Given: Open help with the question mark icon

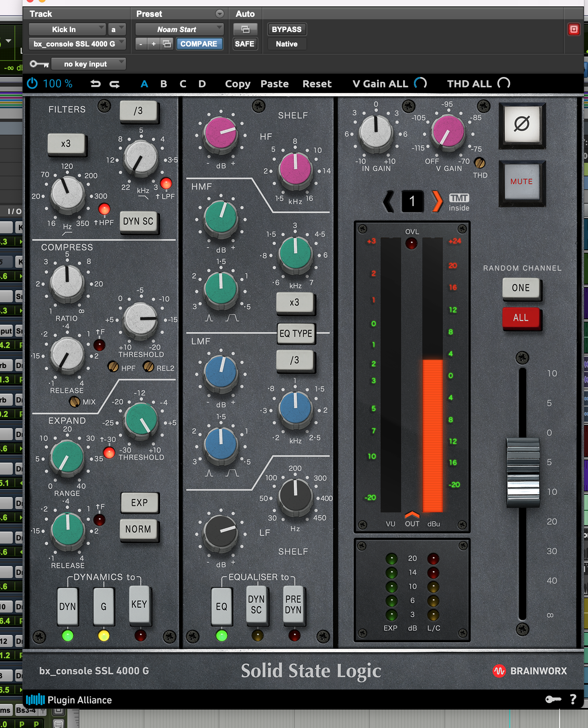Looking at the screenshot, I should click(573, 700).
